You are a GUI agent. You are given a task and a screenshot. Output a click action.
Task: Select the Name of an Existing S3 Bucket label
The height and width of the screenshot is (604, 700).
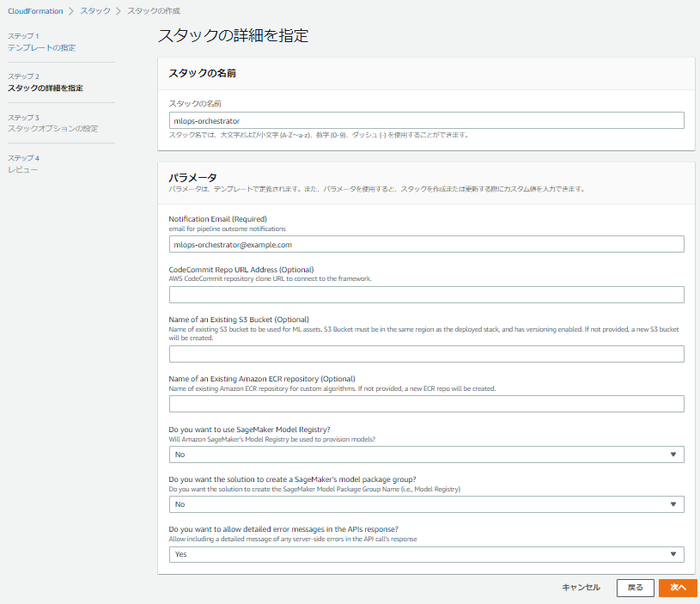click(x=239, y=320)
